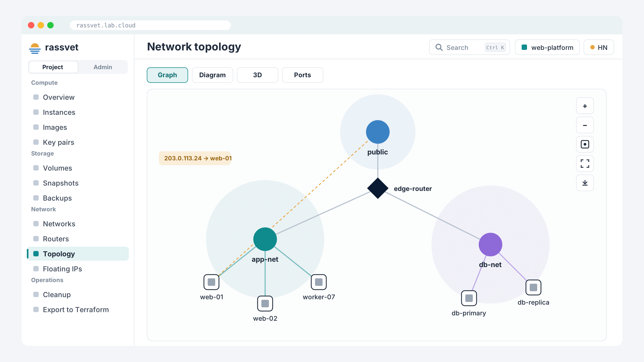644x362 pixels.
Task: Switch to the Diagram view tab
Action: [x=213, y=75]
